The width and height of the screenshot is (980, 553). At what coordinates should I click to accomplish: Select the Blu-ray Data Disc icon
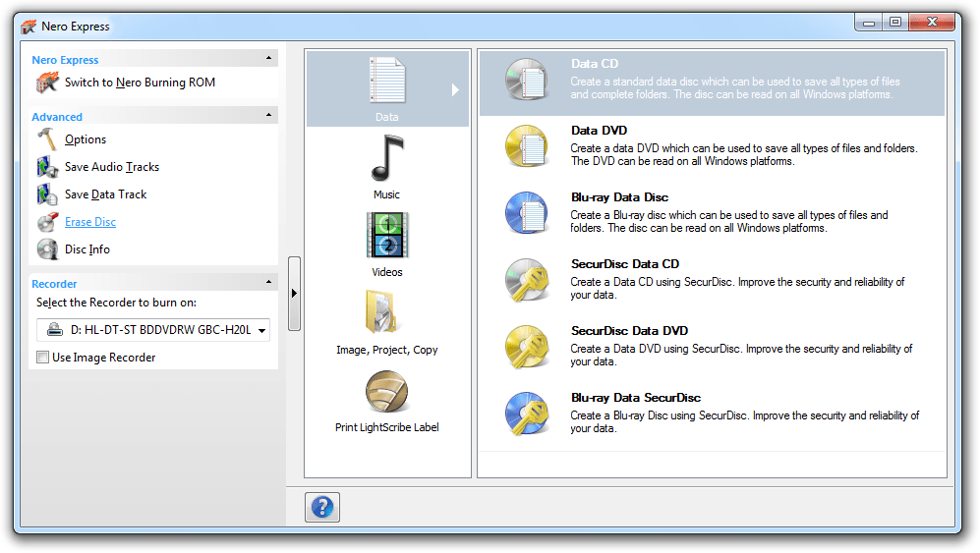coord(527,213)
